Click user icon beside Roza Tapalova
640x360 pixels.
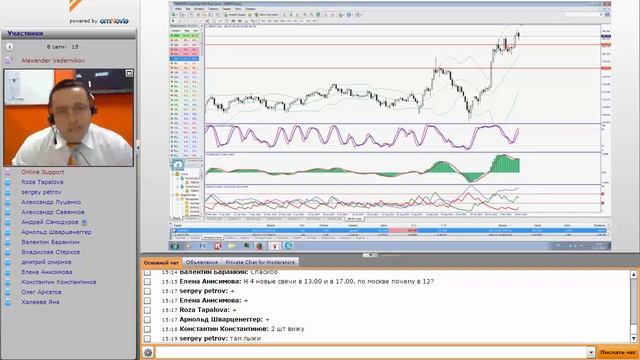tap(8, 182)
